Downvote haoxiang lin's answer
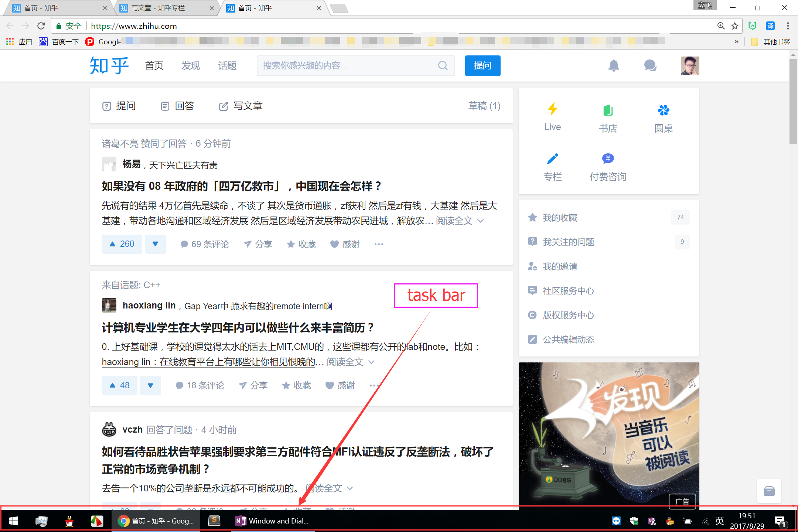This screenshot has height=532, width=798. [150, 385]
